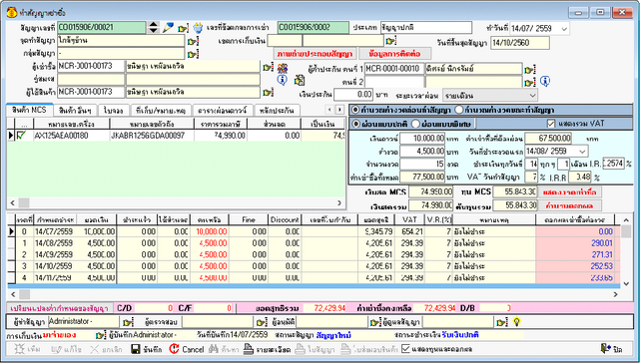The image size is (641, 364).
Task: Click contract number spinner arrows
Action: click(x=154, y=27)
